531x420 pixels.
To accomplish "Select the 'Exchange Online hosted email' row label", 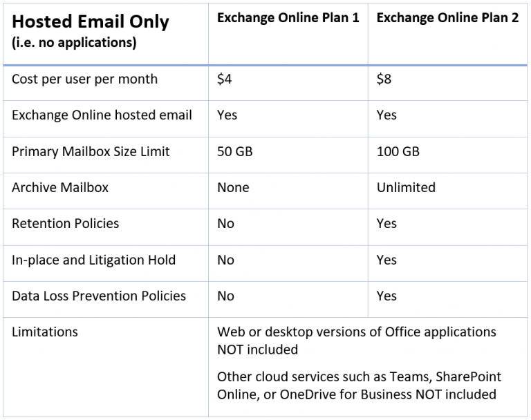I will coord(102,115).
